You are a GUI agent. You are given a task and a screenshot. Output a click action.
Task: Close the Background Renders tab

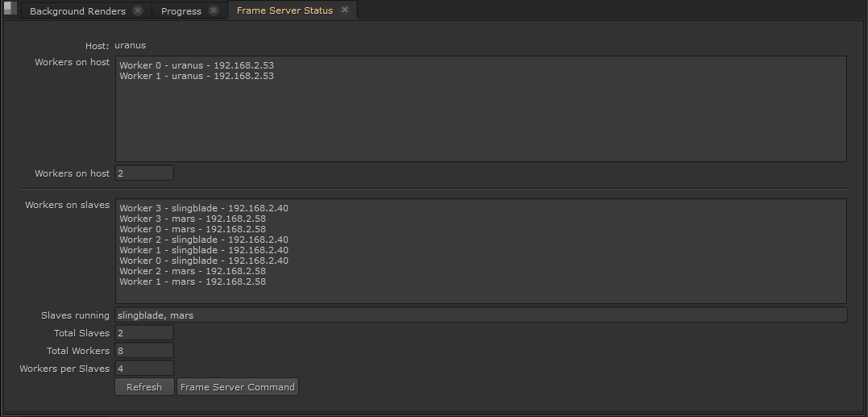[x=138, y=11]
